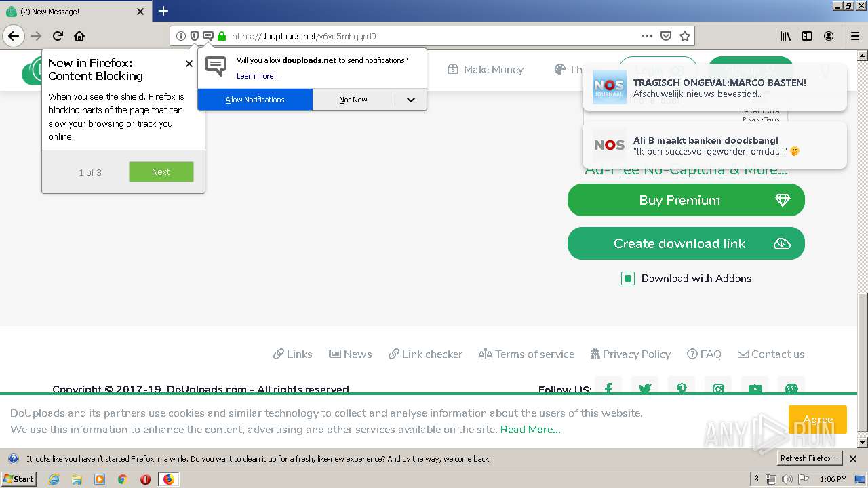Image resolution: width=868 pixels, height=488 pixels.
Task: Open the Privacy Policy footer link
Action: pos(631,354)
